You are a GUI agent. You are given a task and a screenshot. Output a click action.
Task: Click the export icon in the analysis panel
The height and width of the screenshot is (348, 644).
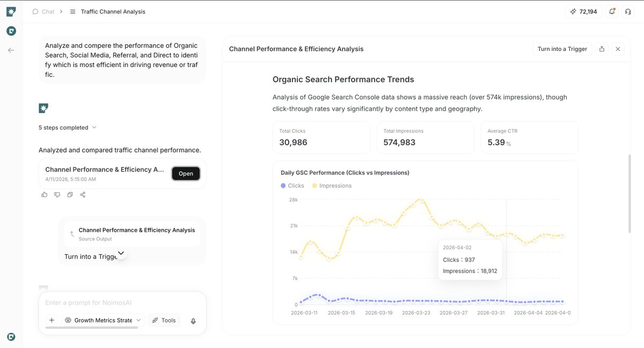602,49
